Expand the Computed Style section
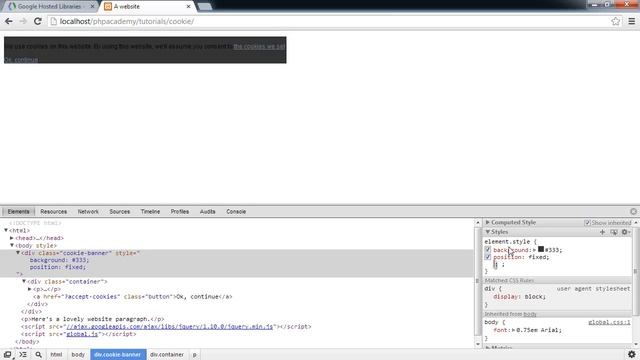This screenshot has height=360, width=640. 487,222
